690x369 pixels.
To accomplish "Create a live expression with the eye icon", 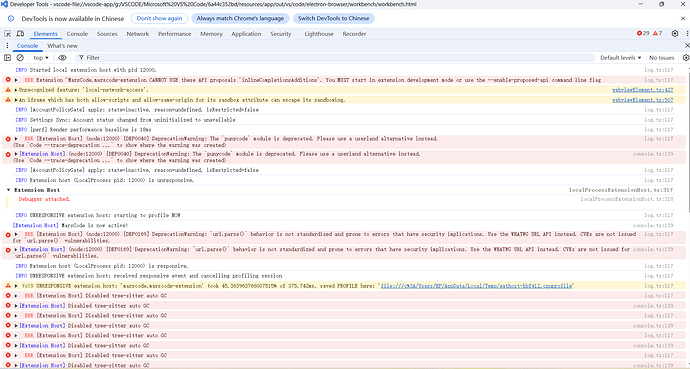I will (62, 58).
